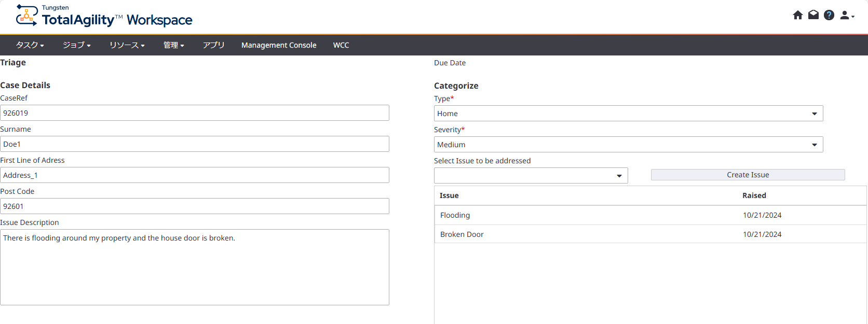This screenshot has width=868, height=324.
Task: Open the 管理 dropdown menu
Action: pos(173,45)
